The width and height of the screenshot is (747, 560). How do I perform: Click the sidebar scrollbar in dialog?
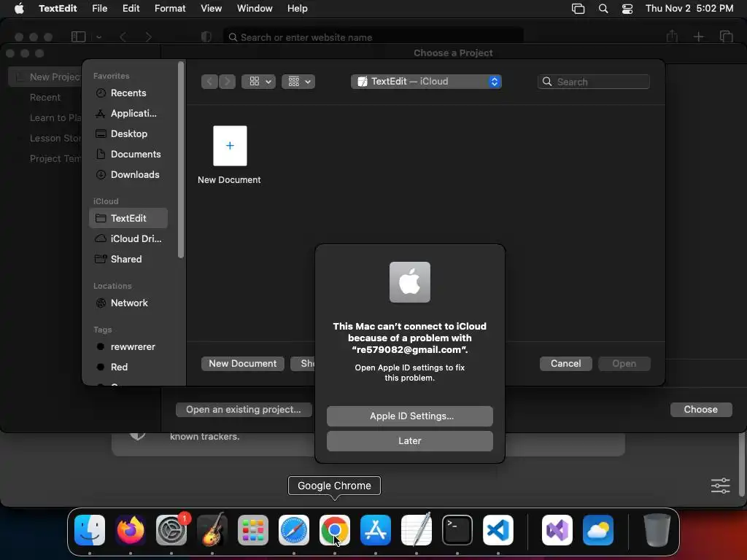tap(181, 160)
